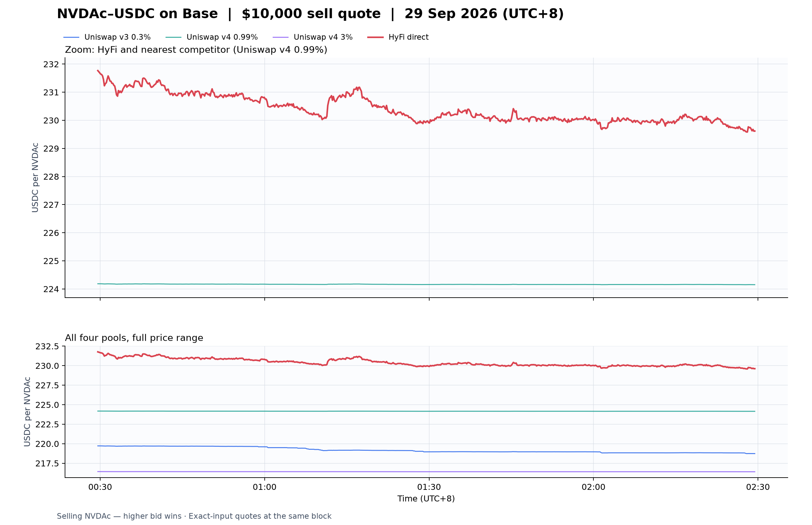Click the 231 y-axis tick label

tap(51, 92)
